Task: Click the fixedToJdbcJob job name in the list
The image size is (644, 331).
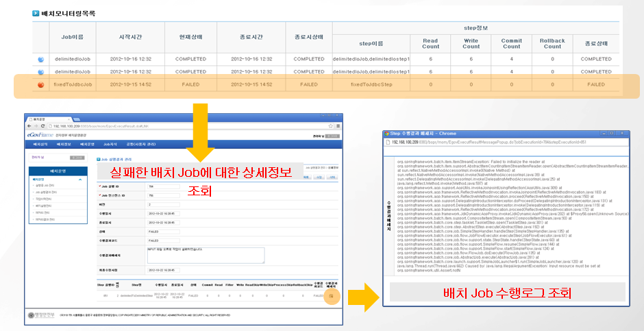Action: click(73, 85)
